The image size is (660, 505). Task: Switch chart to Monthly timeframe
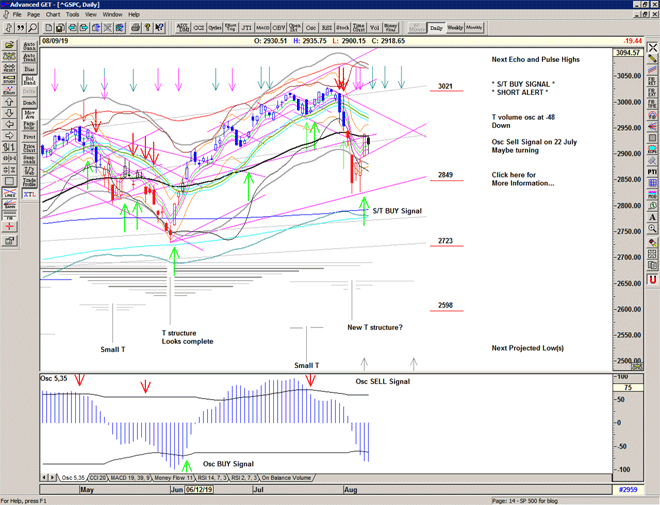point(474,28)
